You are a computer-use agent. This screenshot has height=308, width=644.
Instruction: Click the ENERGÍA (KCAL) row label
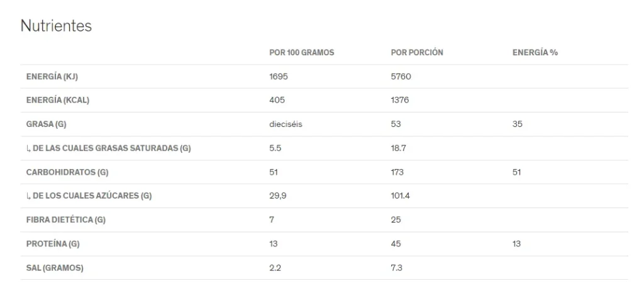click(x=57, y=100)
